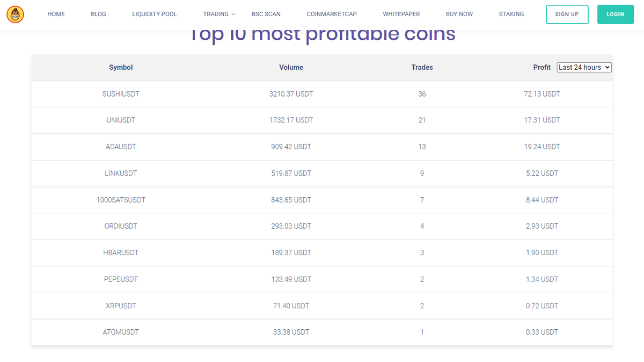Click the 5.22 USDT profit value

coord(542,173)
